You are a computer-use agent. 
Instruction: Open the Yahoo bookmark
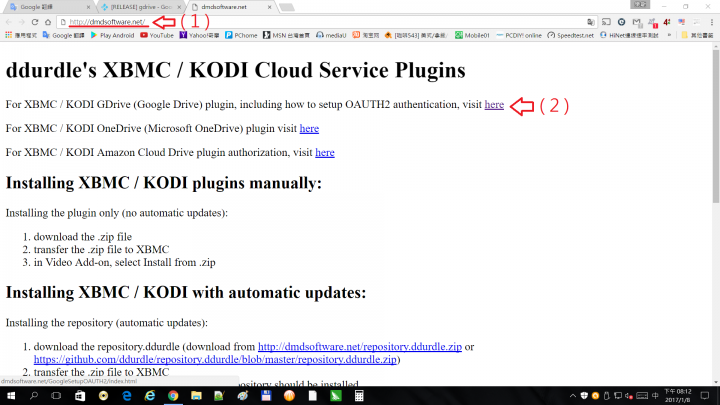[199, 35]
